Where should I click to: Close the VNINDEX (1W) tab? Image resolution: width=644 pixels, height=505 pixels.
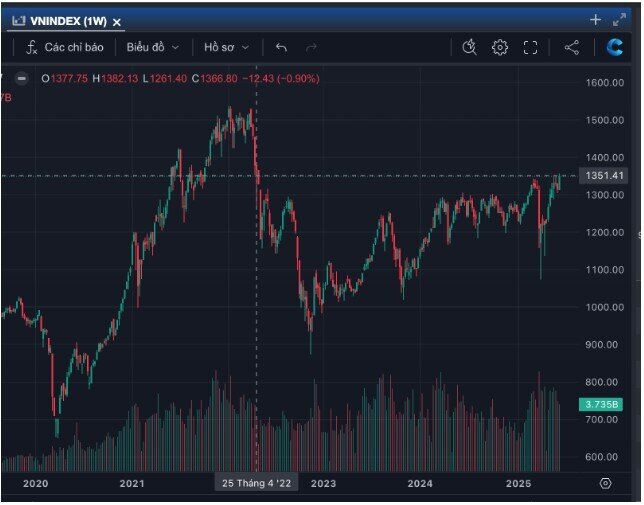click(x=117, y=22)
